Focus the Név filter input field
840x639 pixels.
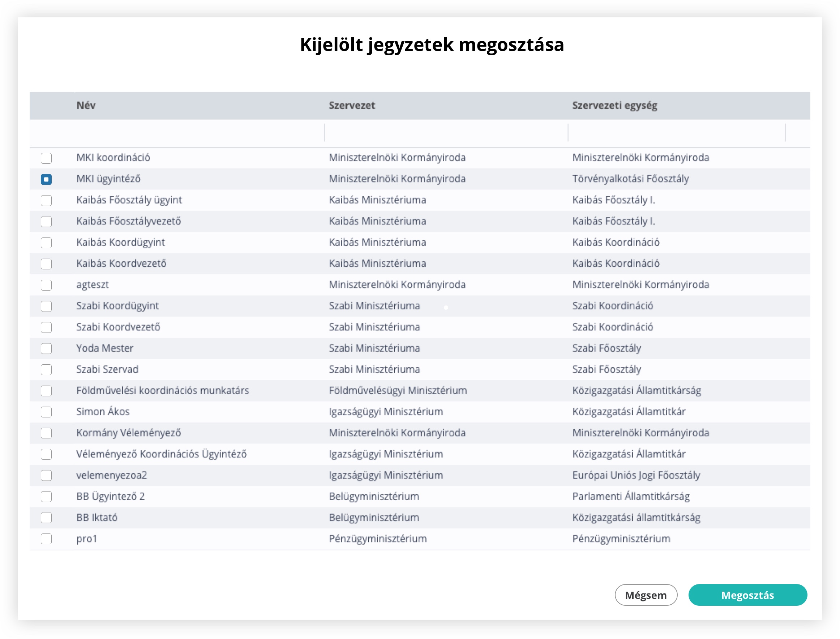198,133
